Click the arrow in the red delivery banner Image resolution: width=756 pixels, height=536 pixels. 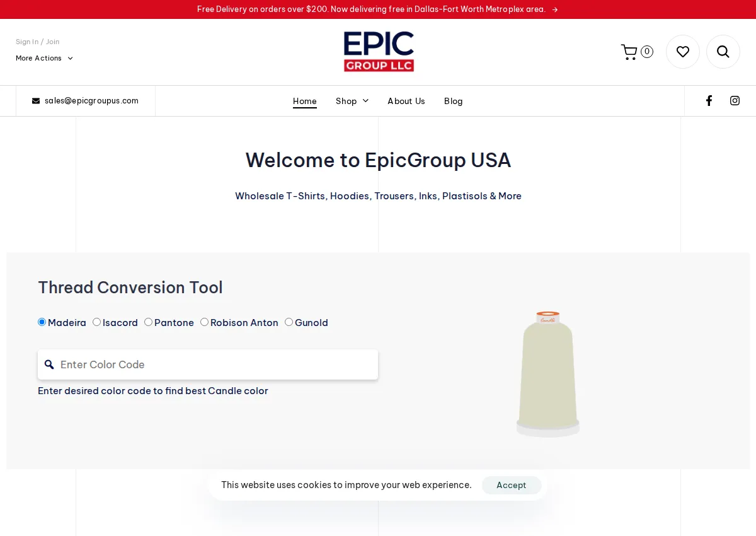coord(555,9)
